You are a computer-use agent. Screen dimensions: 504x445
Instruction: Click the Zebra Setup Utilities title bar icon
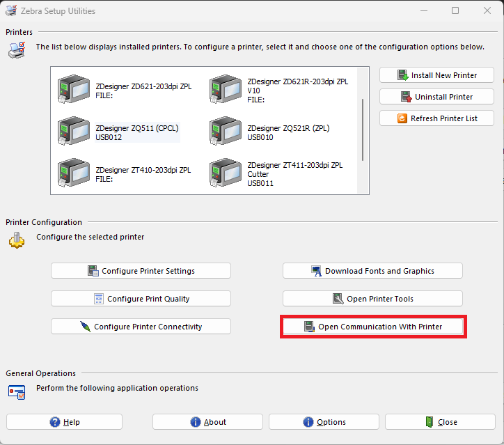pos(12,11)
